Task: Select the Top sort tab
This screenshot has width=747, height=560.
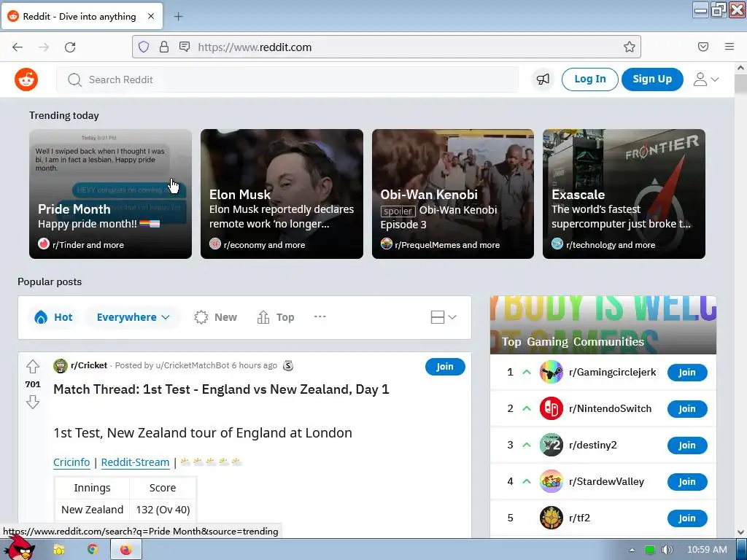Action: (x=276, y=317)
